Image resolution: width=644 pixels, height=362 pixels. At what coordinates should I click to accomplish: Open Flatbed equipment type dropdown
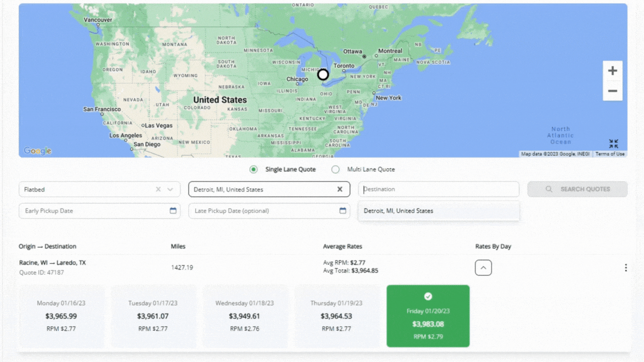(170, 189)
